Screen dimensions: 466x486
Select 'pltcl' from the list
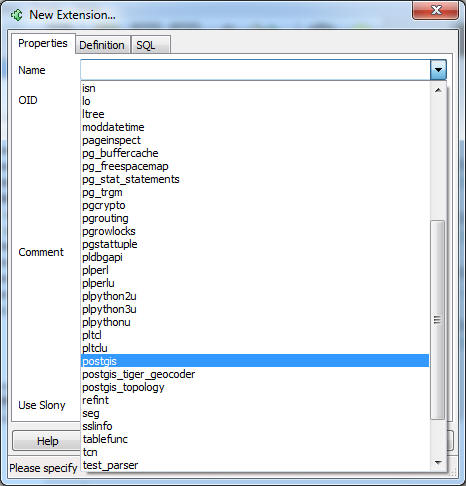(255, 335)
